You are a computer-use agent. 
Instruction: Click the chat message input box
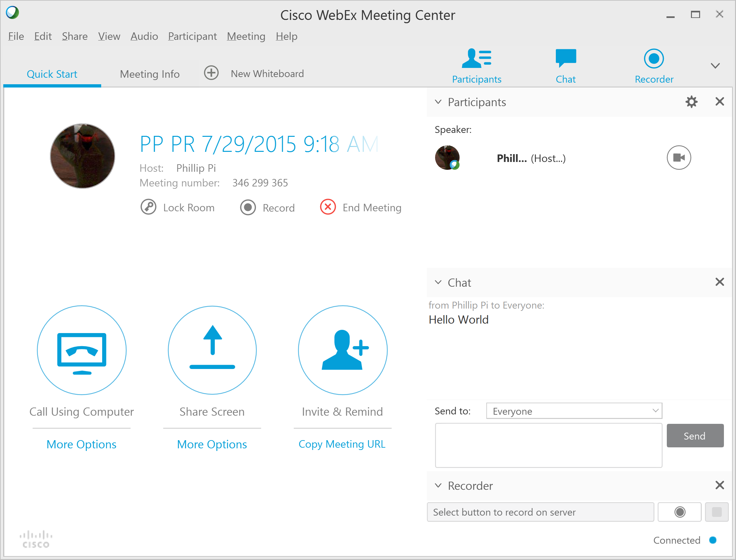(548, 445)
